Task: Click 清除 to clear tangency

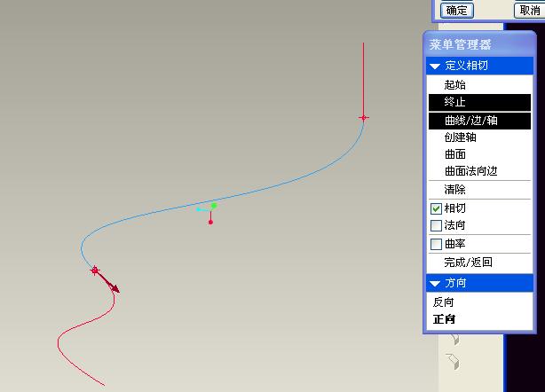Action: click(x=479, y=190)
